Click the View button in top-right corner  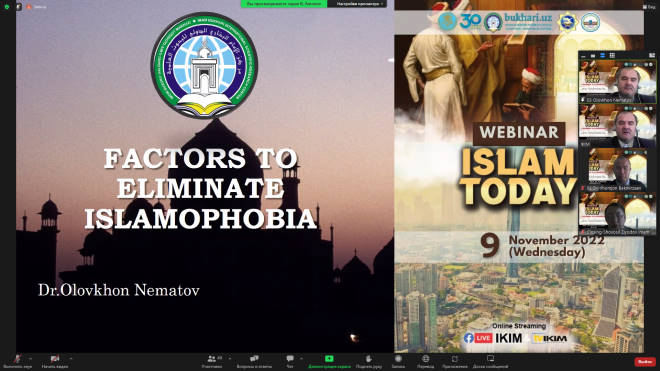click(649, 7)
